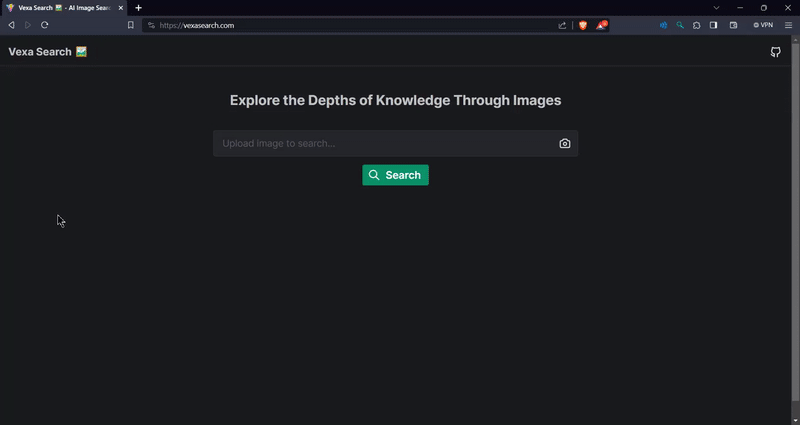Screen dimensions: 800x425
Task: Click the camera upload icon
Action: pos(565,143)
